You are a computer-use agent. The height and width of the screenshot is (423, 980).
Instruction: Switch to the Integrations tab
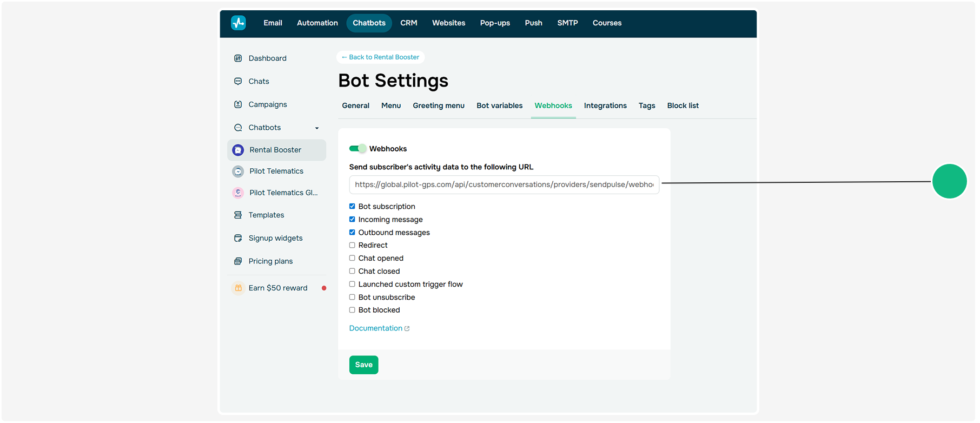605,105
